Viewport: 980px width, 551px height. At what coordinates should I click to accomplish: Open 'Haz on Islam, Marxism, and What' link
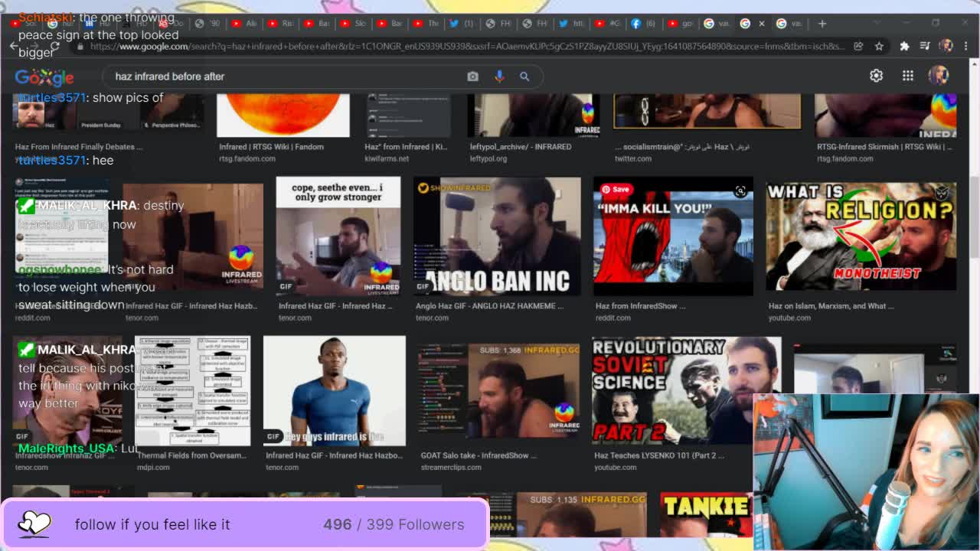pos(831,306)
